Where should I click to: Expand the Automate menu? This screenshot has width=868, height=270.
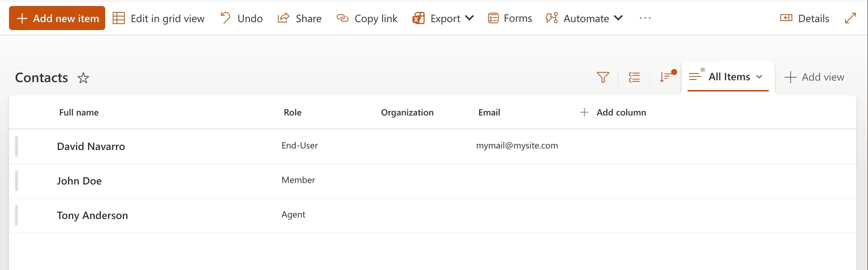[584, 18]
